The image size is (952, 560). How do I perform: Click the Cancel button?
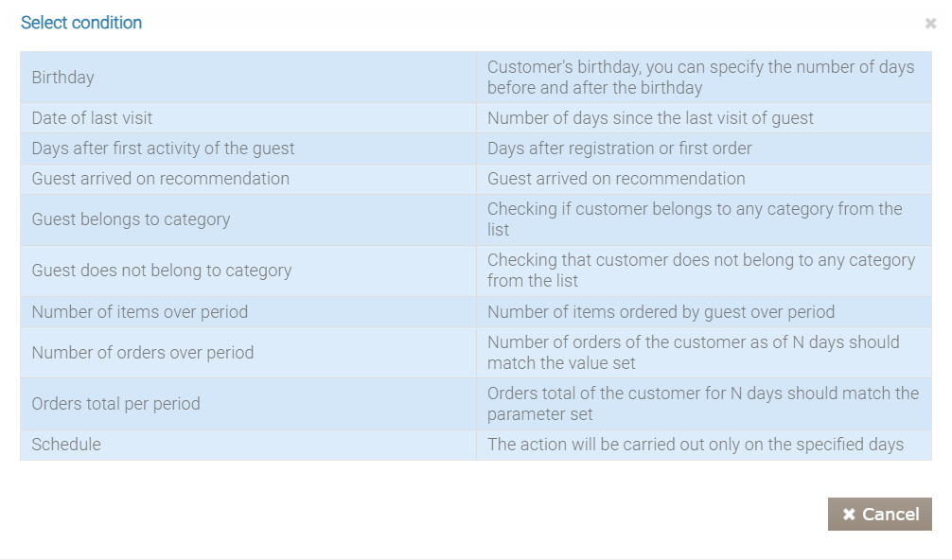(880, 514)
